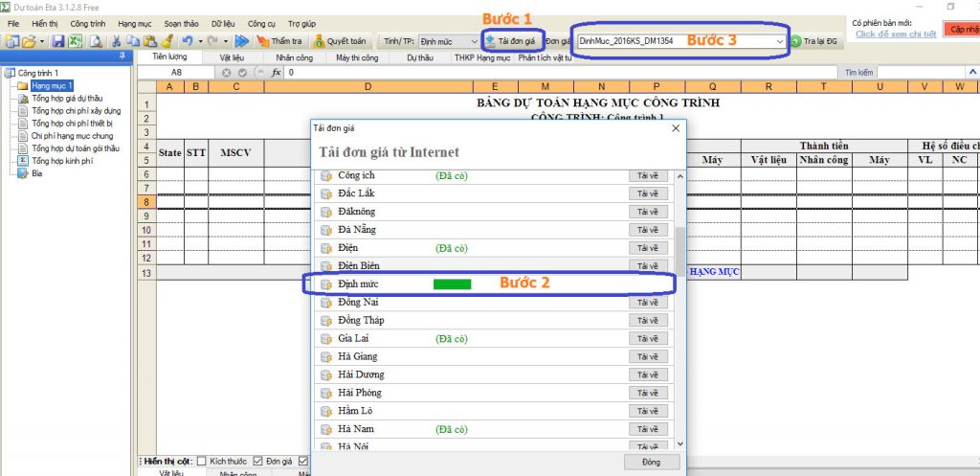
Task: Click the fx function icon
Action: [275, 73]
